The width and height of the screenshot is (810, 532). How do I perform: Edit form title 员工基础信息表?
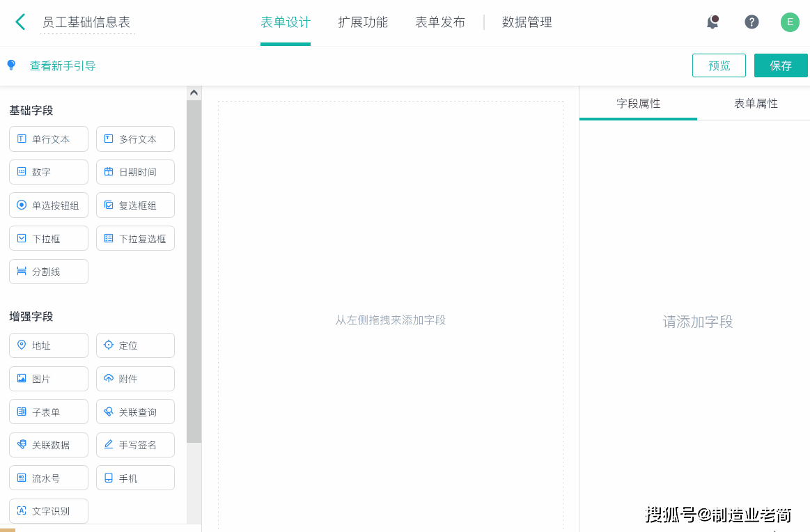click(x=86, y=22)
